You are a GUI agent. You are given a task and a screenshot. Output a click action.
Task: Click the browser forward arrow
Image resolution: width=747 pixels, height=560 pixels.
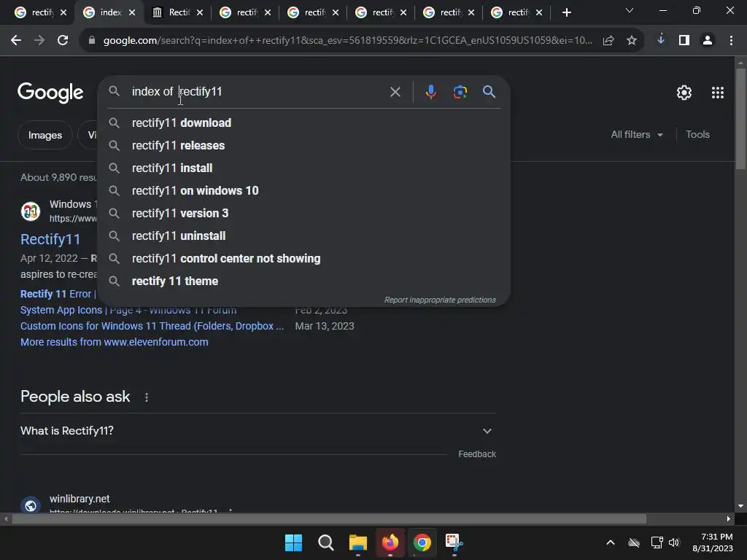click(39, 41)
